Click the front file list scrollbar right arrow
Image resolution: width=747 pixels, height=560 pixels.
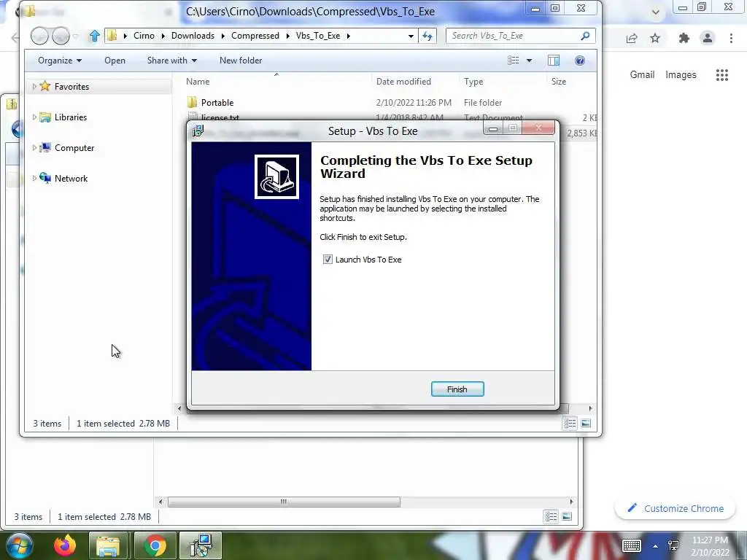[x=591, y=408]
